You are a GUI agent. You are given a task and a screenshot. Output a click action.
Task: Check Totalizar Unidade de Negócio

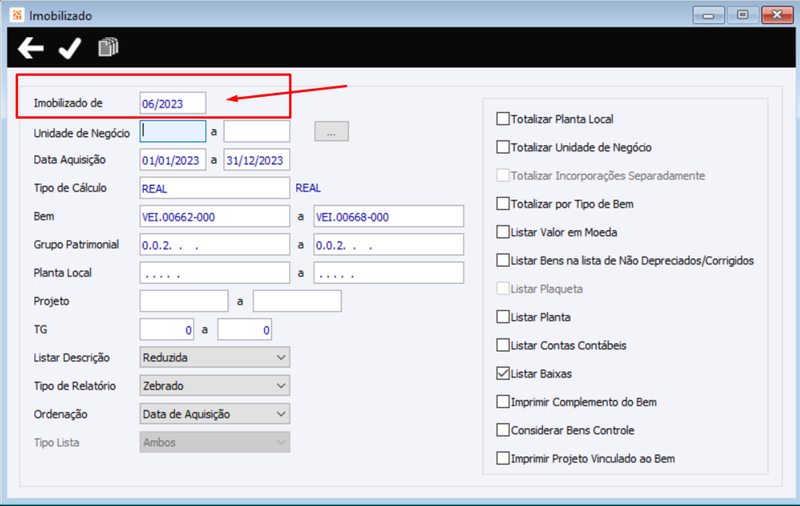tap(503, 147)
